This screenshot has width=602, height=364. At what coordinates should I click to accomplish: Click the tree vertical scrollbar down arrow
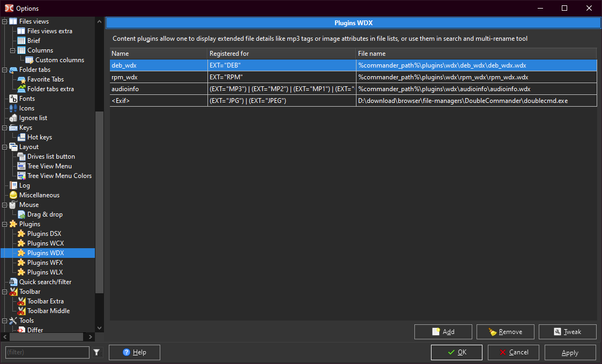pos(99,328)
